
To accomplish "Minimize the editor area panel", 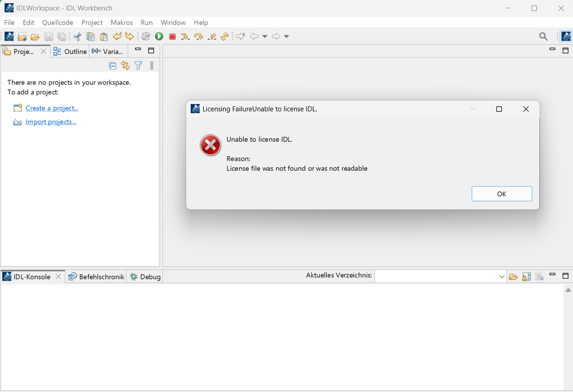I will click(x=552, y=49).
